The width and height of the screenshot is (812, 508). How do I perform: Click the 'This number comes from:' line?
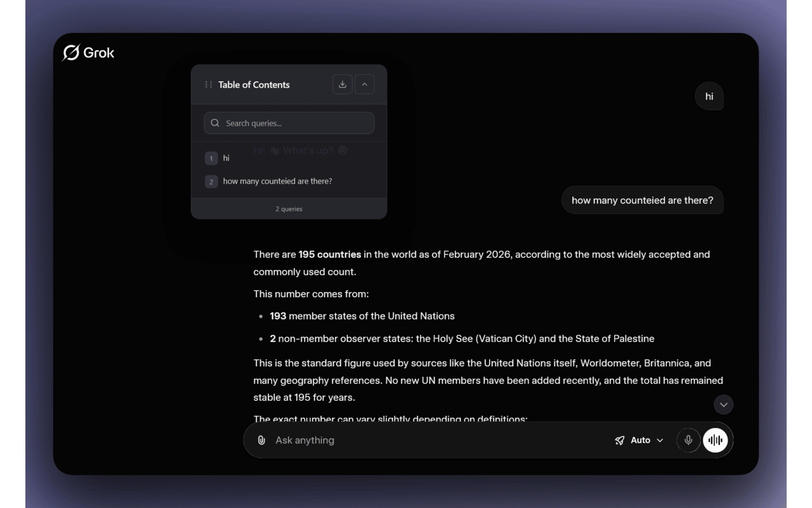pyautogui.click(x=311, y=294)
